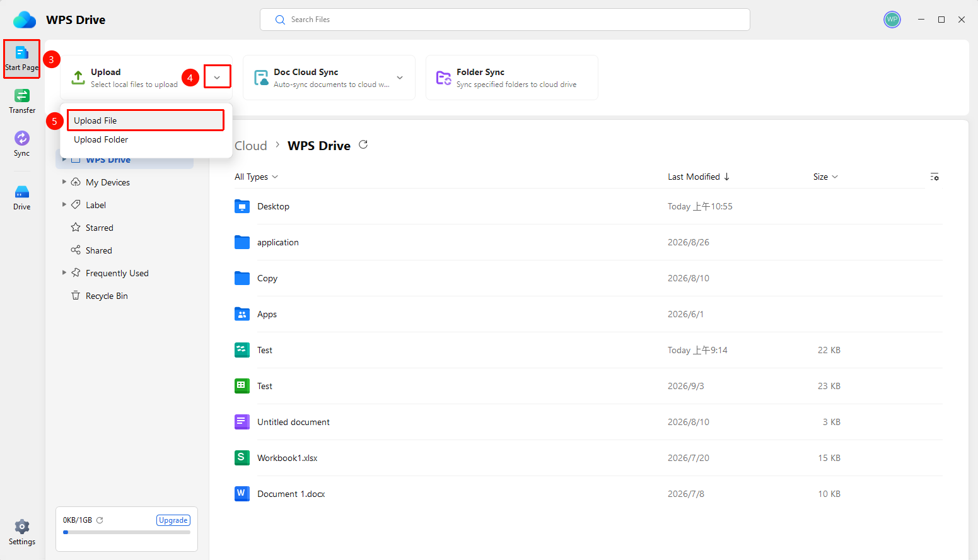Click the Doc Cloud Sync icon
This screenshot has width=978, height=560.
(260, 78)
